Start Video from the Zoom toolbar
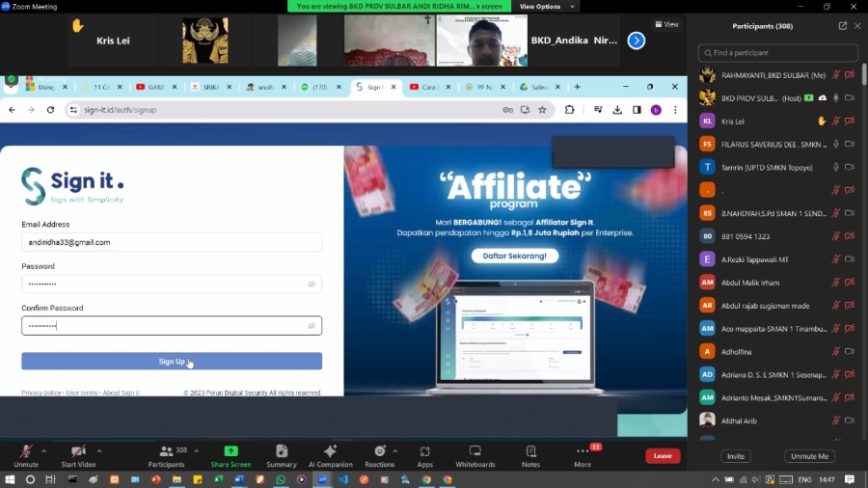Screen dimensions: 868x488 pos(78,456)
